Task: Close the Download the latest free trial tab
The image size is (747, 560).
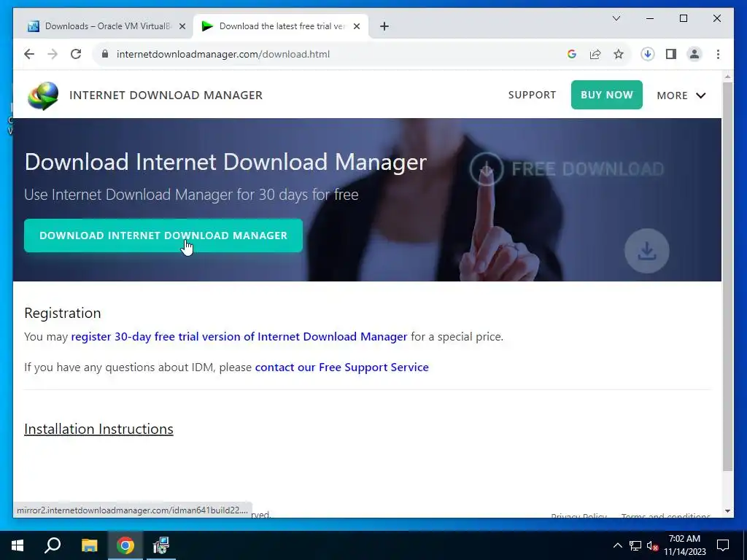Action: 356,26
